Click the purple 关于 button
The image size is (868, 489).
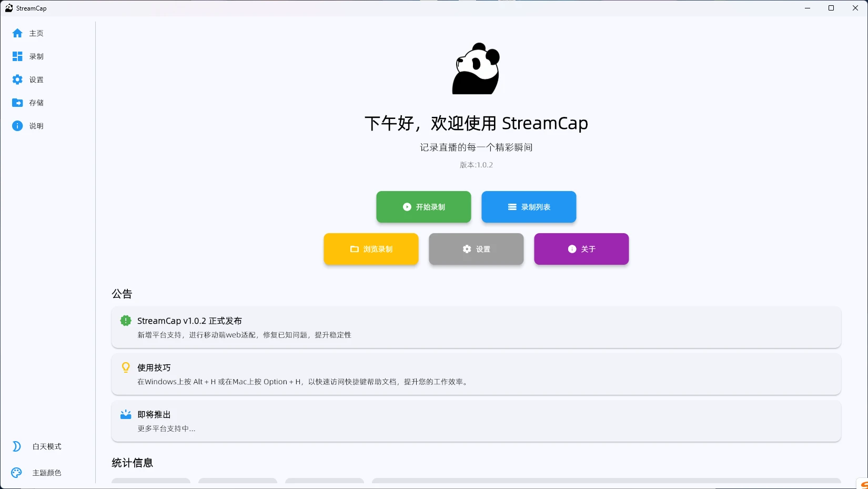pos(581,249)
